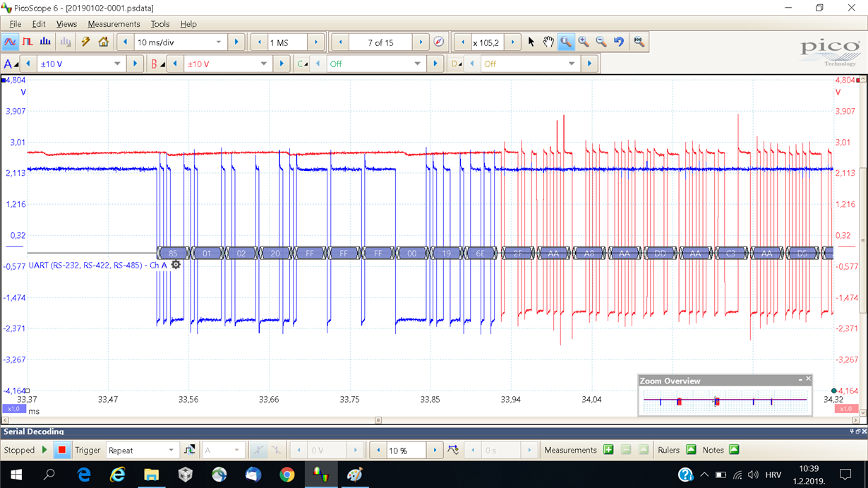Click Channel B x1.0 scale button
Viewport: 868px width, 488px height.
(845, 408)
